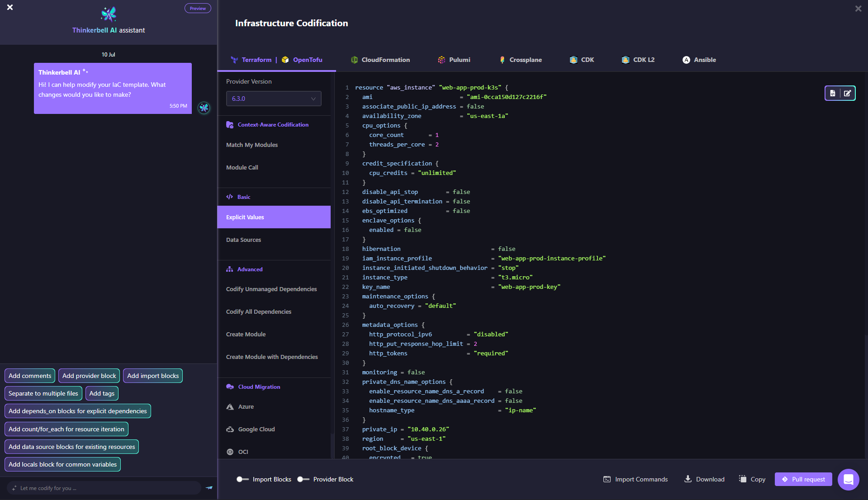Click the Terraform logo icon
The image size is (868, 500).
[234, 60]
